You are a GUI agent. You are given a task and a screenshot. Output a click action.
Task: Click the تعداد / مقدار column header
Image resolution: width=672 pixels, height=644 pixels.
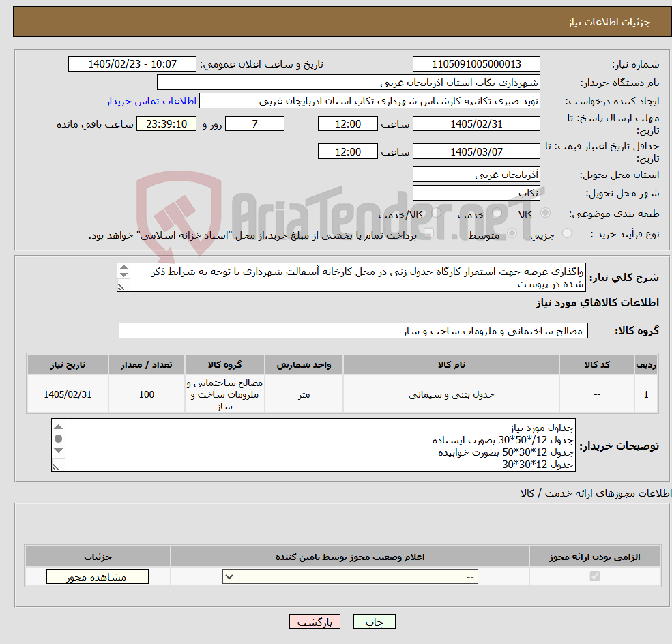coord(147,364)
